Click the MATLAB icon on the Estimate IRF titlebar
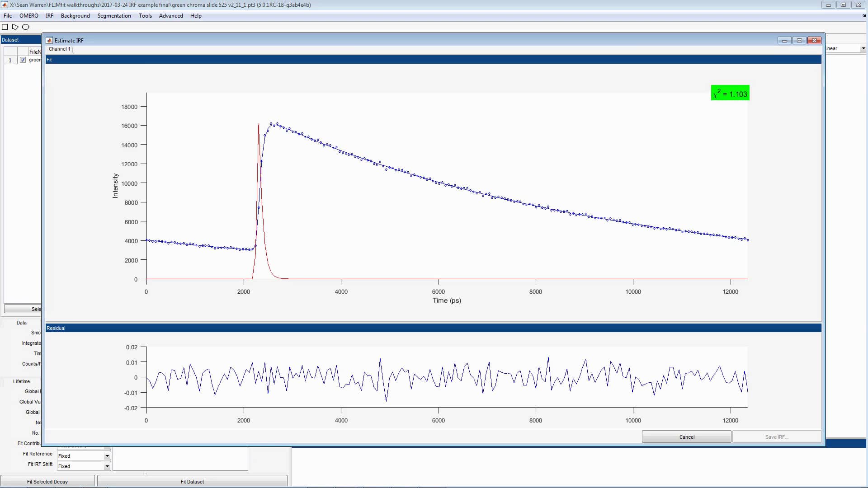The image size is (868, 488). click(x=49, y=40)
